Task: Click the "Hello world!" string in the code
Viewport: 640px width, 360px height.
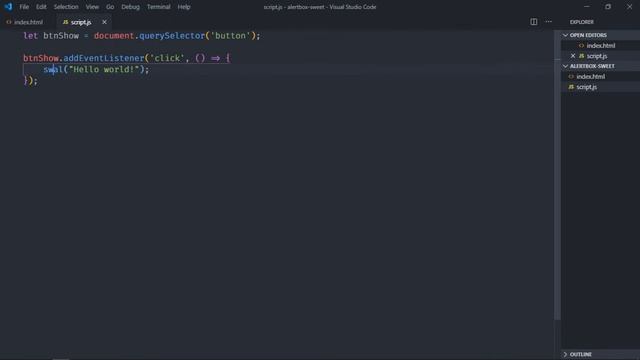Action: [x=104, y=69]
